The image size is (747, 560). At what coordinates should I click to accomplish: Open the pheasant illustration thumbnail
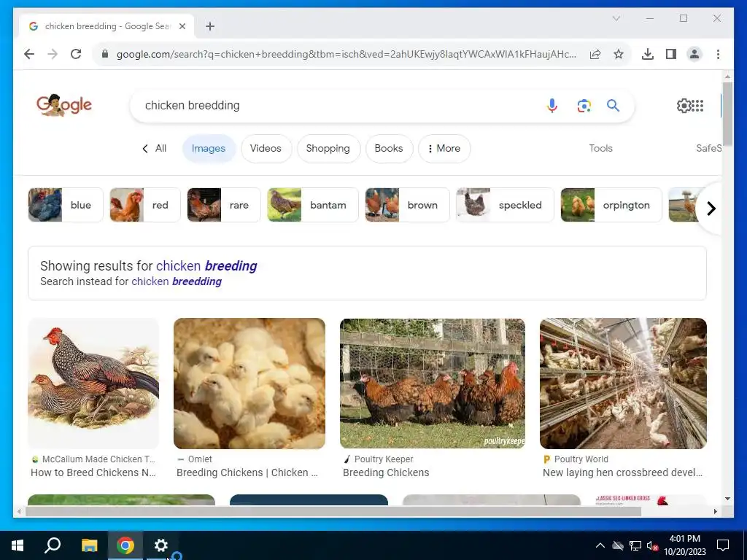point(93,384)
